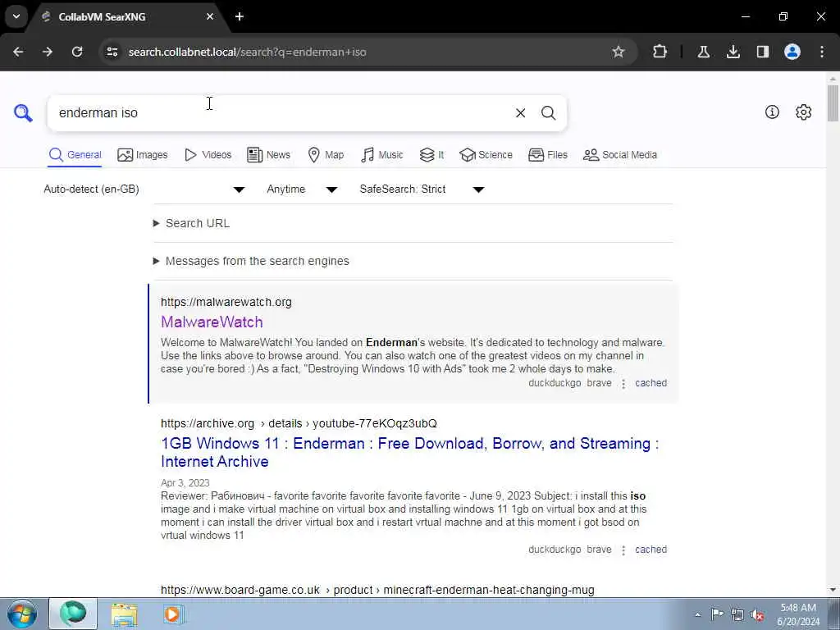Open the Windows Start button
This screenshot has width=840, height=630.
click(22, 614)
